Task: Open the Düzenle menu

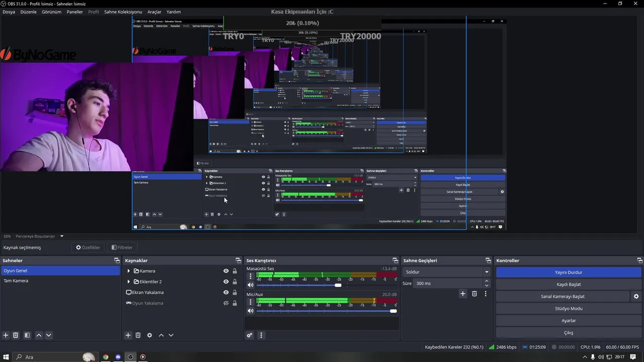Action: 28,12
